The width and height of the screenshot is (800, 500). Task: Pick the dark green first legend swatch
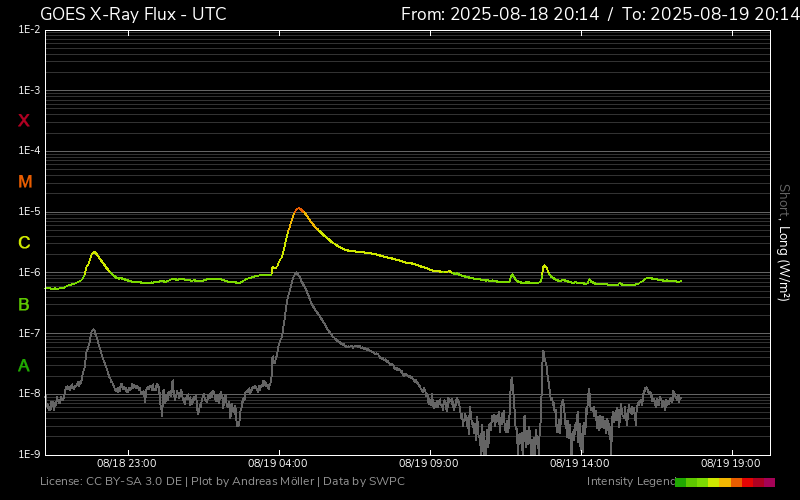[x=681, y=483]
